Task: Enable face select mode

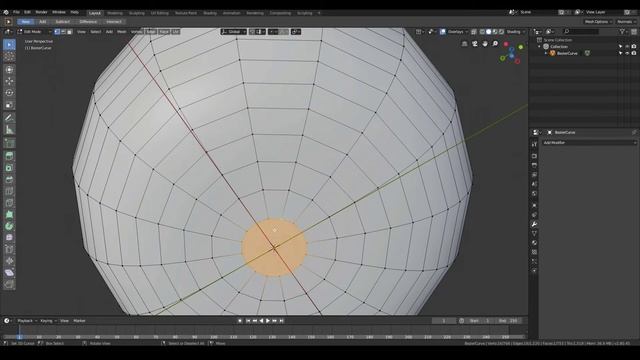Action: click(x=69, y=31)
